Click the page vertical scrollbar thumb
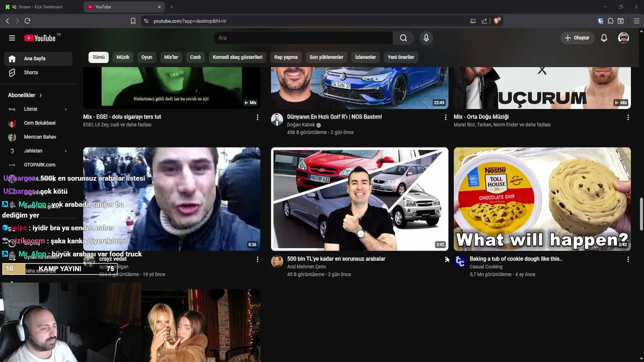 point(640,215)
